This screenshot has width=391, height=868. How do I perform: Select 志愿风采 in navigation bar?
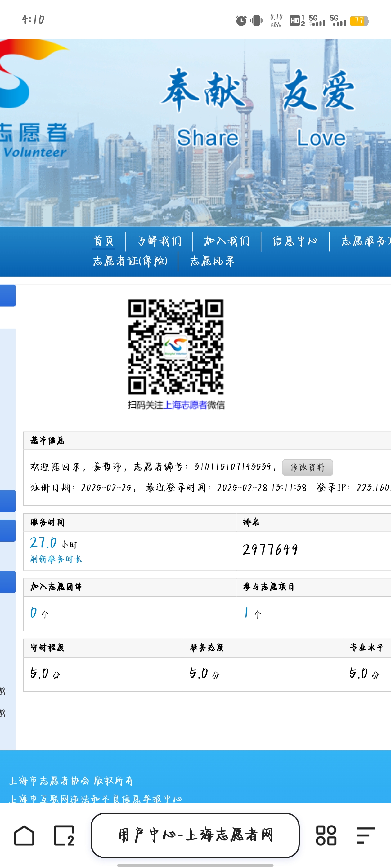coord(213,261)
